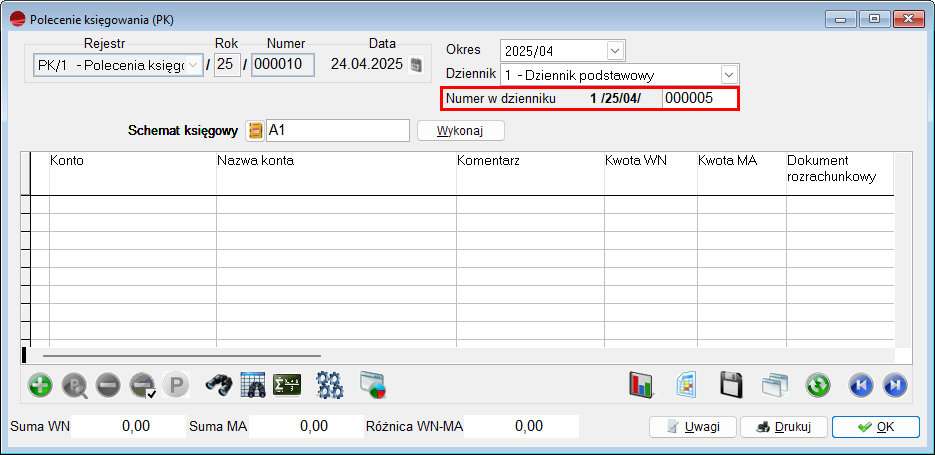Go to previous record with blue arrow
935x455 pixels.
click(x=860, y=385)
